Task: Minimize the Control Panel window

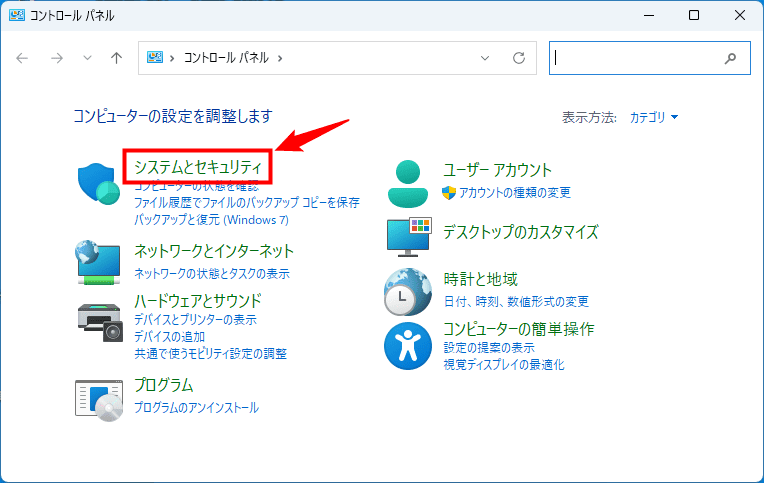Action: (x=649, y=16)
